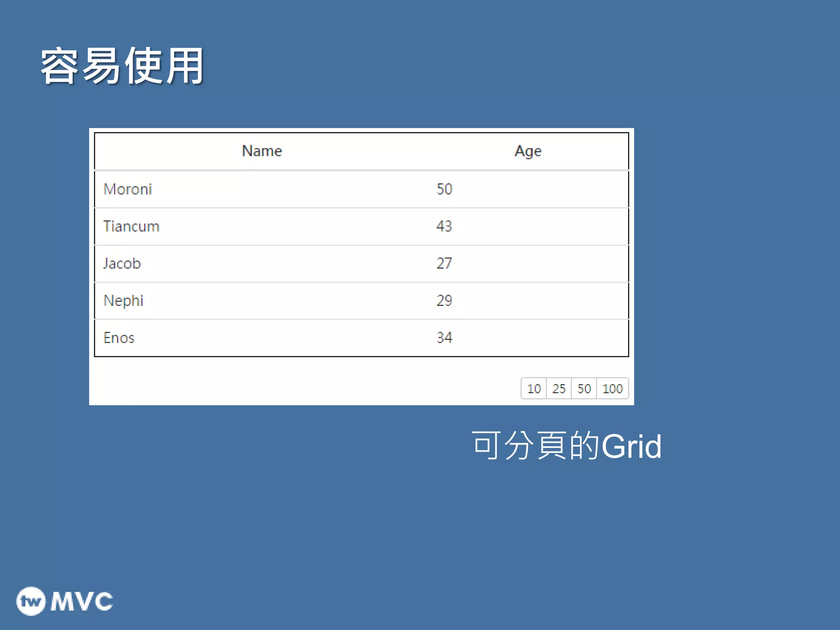Sort grid by Name column header
This screenshot has height=630, width=840.
[x=262, y=151]
